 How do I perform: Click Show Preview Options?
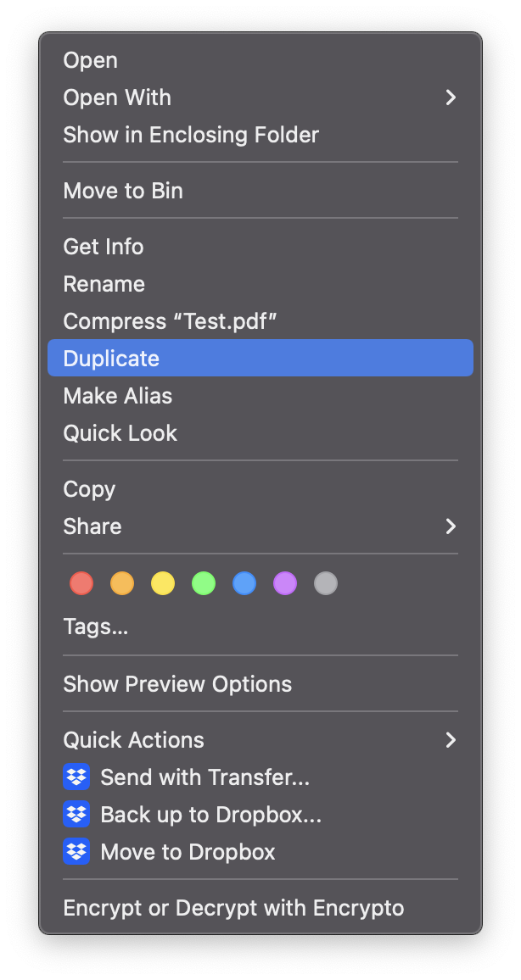point(177,684)
